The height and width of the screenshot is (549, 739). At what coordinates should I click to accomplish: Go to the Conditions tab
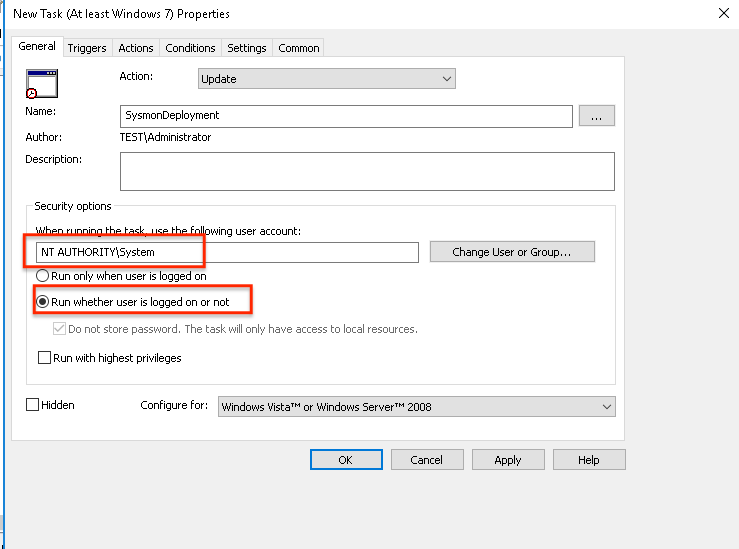(190, 48)
